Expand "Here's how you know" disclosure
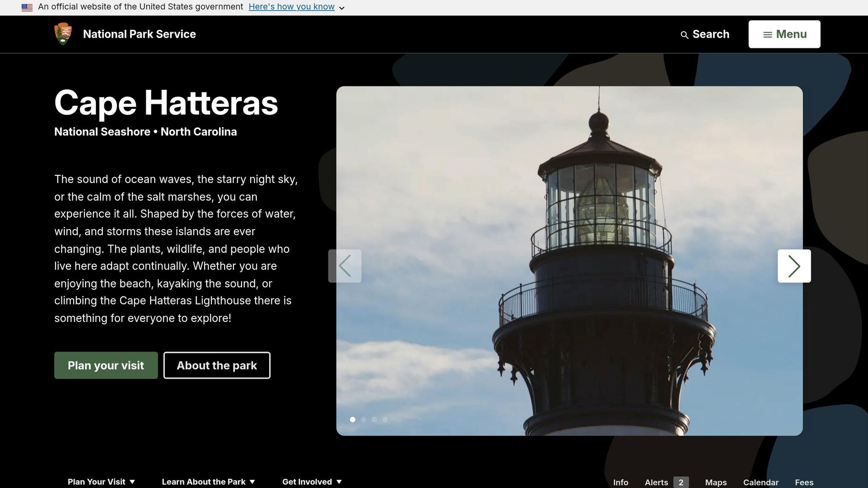The height and width of the screenshot is (488, 868). (296, 7)
